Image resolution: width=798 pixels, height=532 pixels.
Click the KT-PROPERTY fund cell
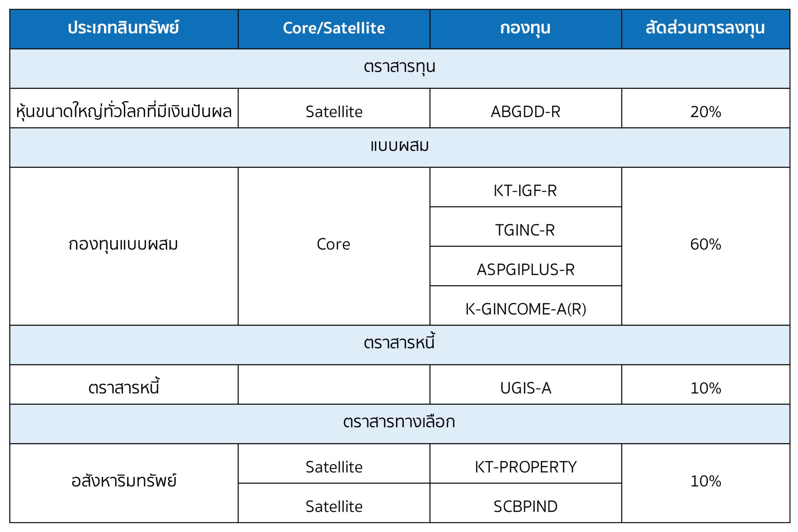525,467
